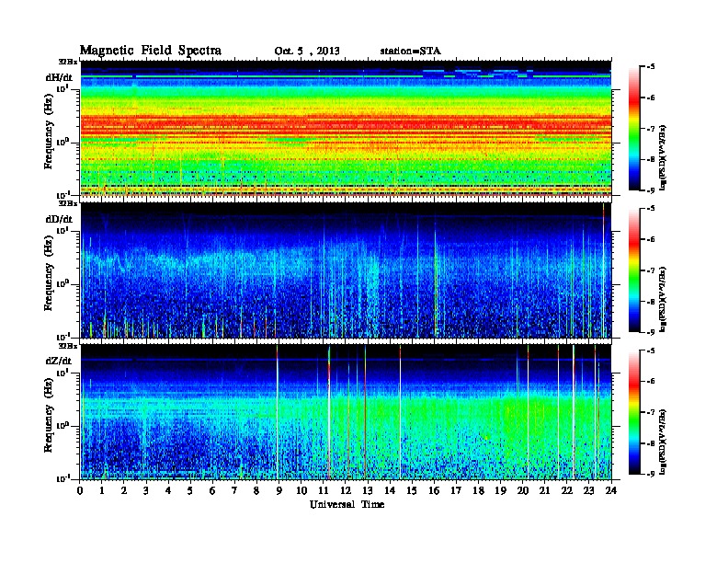Click the "32Hz" label above the dH/dt panel
Screen dimensions: 728x563
pos(68,61)
